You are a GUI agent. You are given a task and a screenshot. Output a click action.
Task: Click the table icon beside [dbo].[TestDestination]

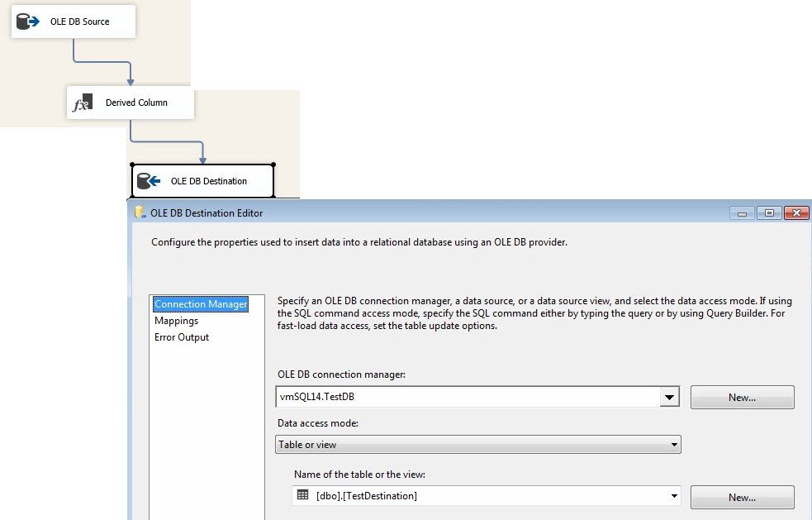tap(303, 495)
